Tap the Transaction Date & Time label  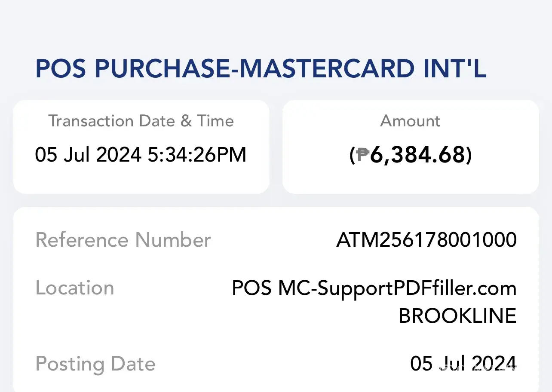coord(141,121)
